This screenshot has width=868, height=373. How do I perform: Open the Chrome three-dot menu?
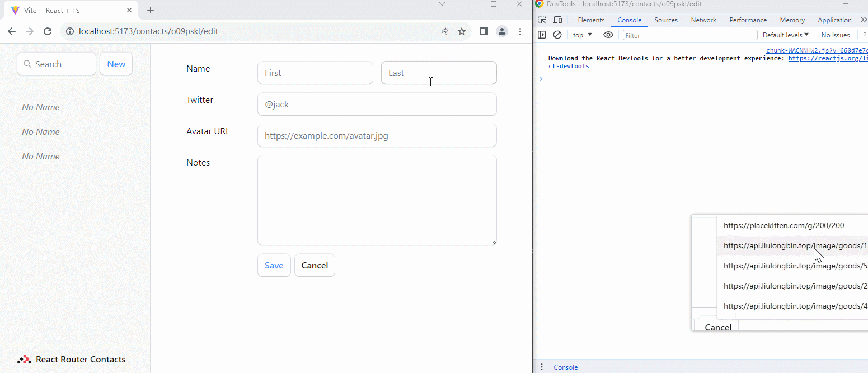point(520,32)
